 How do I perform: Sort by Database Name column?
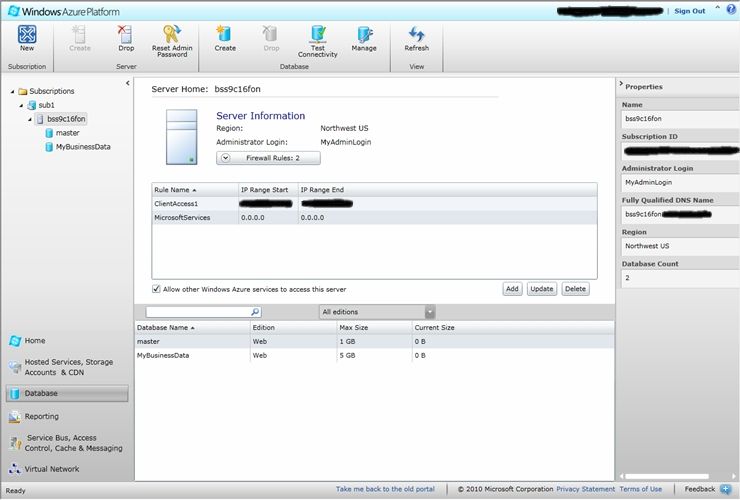(x=192, y=327)
